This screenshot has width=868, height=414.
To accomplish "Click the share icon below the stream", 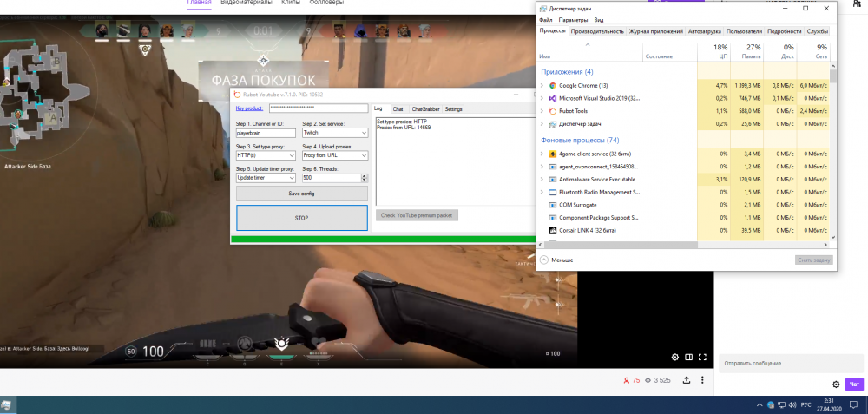I will [x=687, y=380].
